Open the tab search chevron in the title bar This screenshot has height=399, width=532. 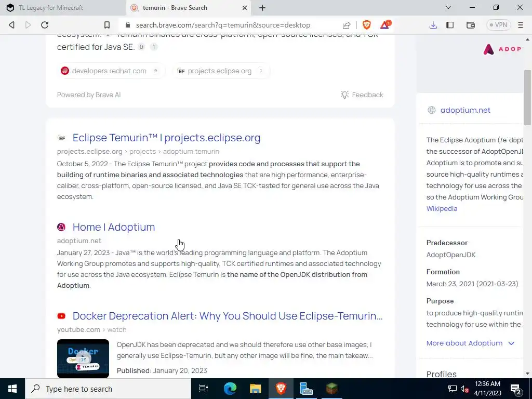[x=448, y=7]
